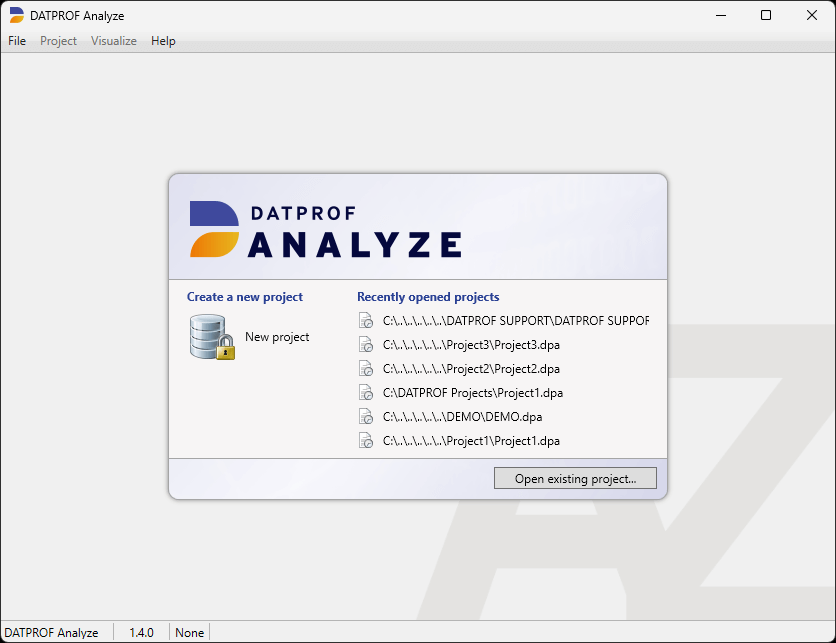Viewport: 836px width, 643px height.
Task: Open the recent Project3.dpa project
Action: click(471, 344)
